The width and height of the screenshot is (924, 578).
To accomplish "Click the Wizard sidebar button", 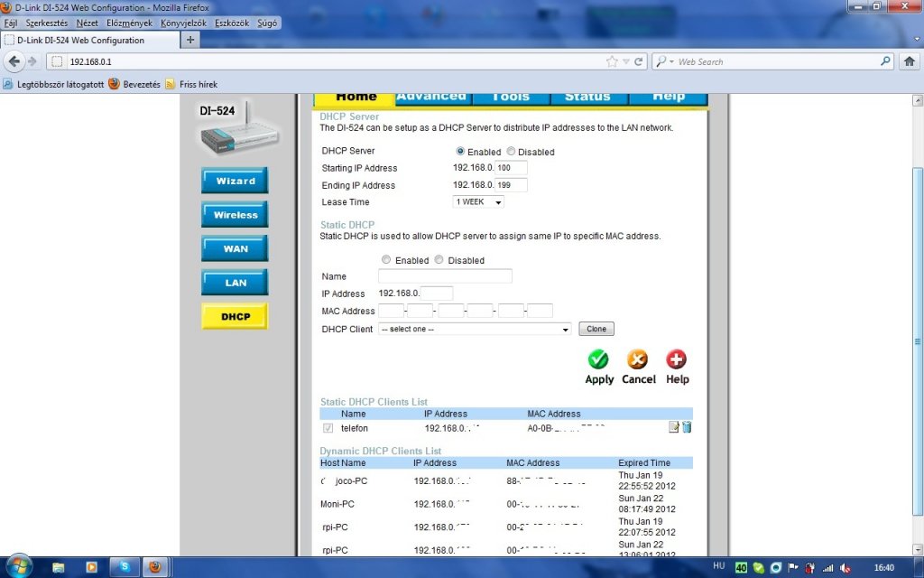I will (235, 181).
